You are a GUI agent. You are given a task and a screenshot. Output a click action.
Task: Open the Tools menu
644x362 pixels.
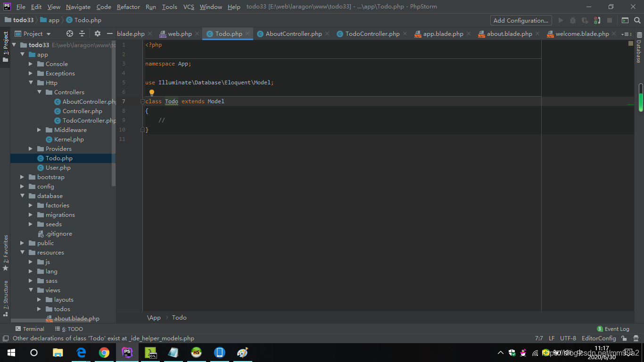170,7
